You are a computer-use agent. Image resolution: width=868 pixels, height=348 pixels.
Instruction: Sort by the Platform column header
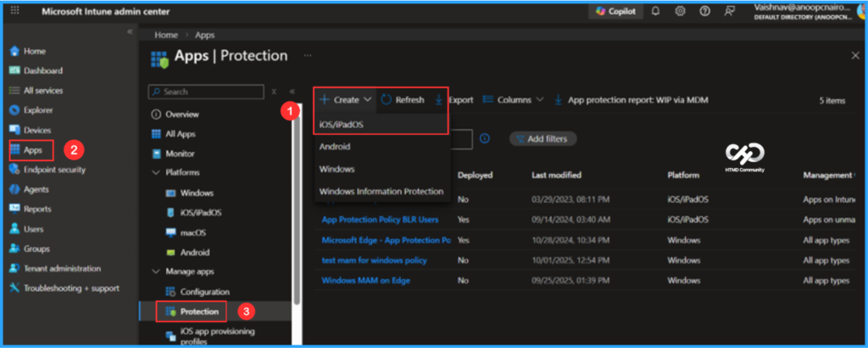pos(683,175)
